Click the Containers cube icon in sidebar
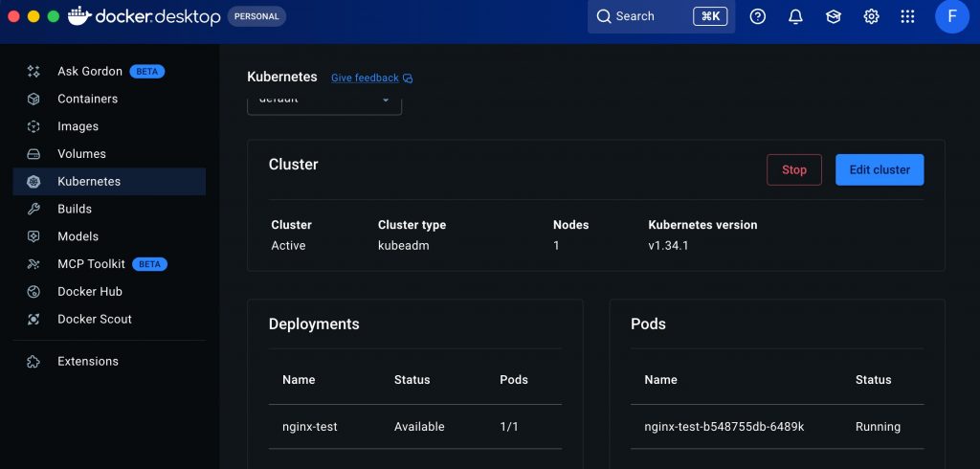Screen dimensions: 980x469 click(x=33, y=99)
